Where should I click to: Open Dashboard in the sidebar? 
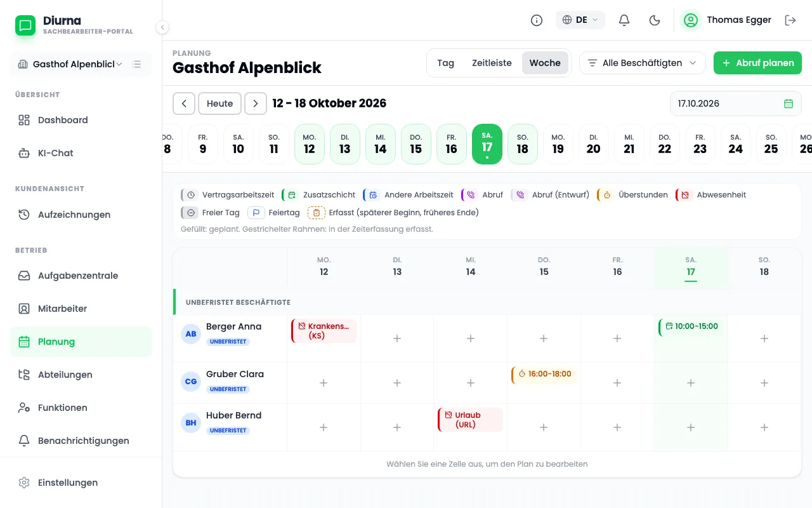click(x=81, y=120)
